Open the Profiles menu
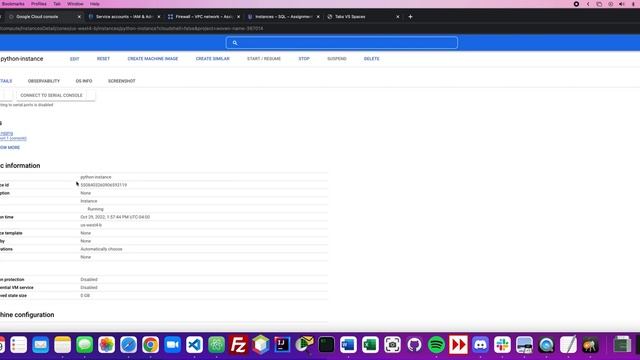Screen dimensions: 640x360 pos(39,4)
